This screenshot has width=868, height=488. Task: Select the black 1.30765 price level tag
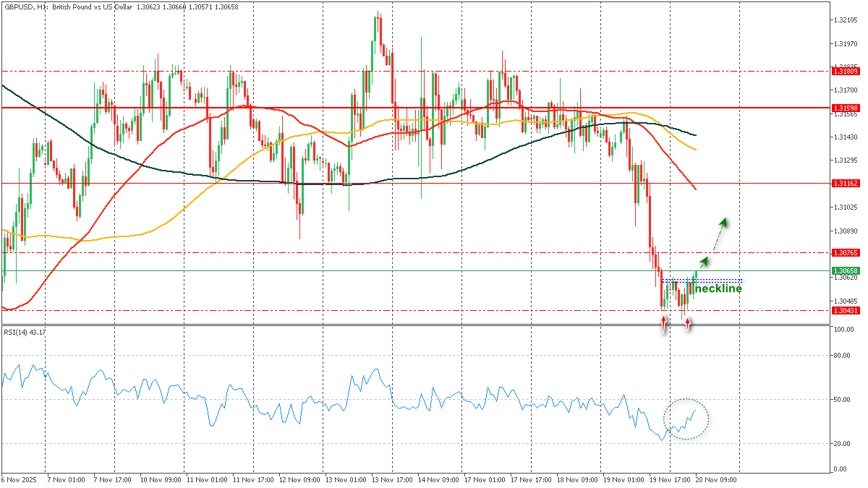pyautogui.click(x=845, y=252)
